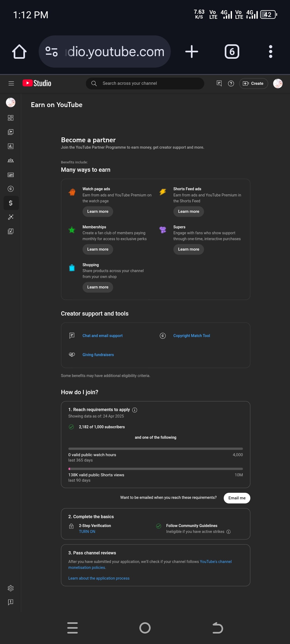Open Studio settings gear icon

(x=10, y=588)
